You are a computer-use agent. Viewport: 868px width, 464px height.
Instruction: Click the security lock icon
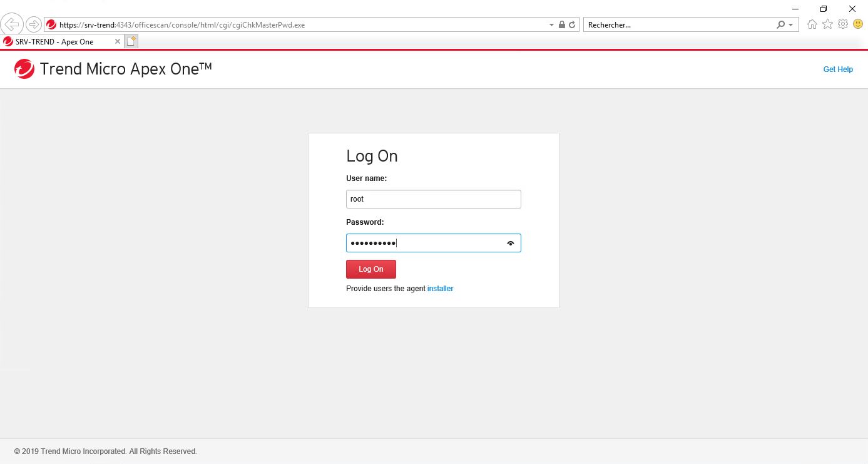coord(561,24)
